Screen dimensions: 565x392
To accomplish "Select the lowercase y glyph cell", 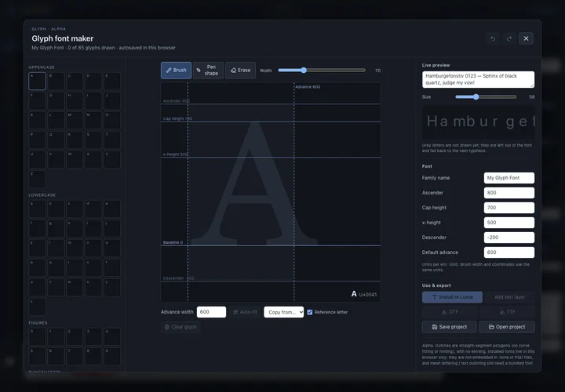I will click(x=112, y=287).
